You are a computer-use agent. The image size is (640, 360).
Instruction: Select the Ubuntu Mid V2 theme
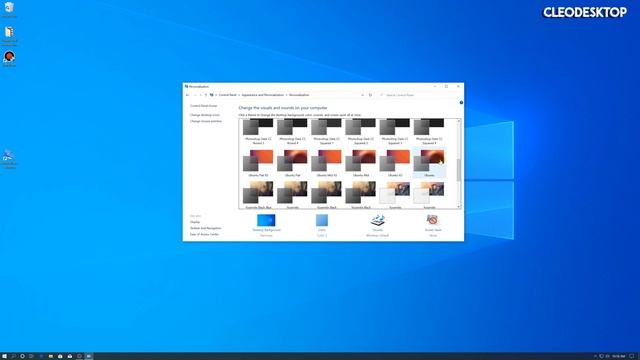coord(327,163)
